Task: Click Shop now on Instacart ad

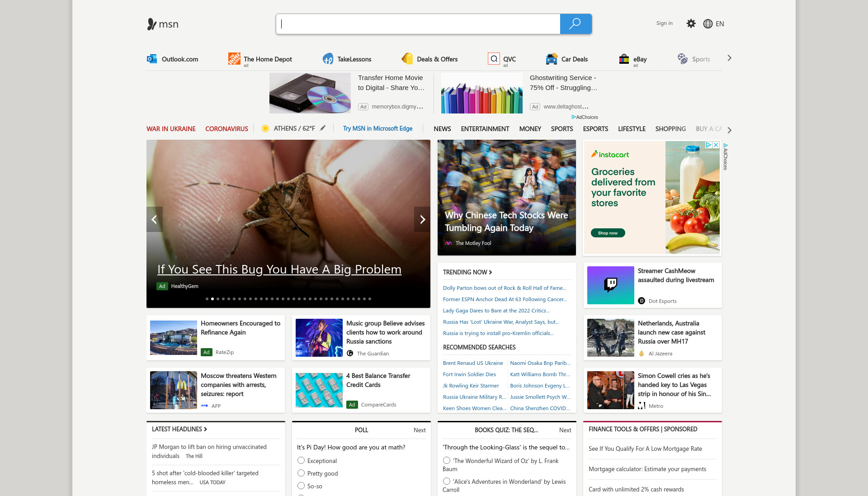Action: (x=608, y=233)
